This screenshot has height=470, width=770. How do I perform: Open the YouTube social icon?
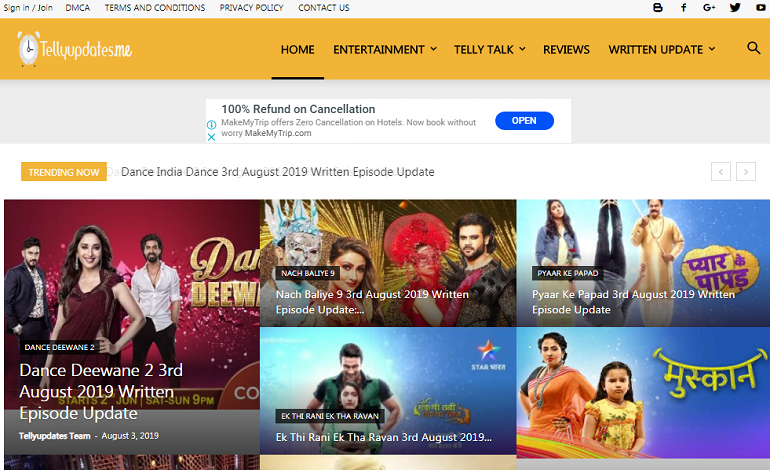[x=761, y=7]
